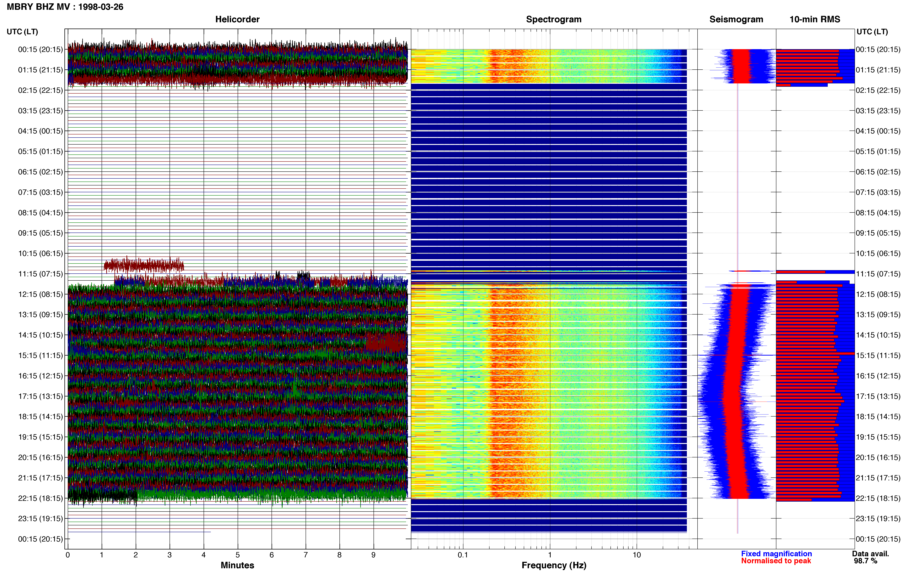Click the '5' tick on Minutes axis
Image resolution: width=924 pixels, height=578 pixels.
(238, 555)
